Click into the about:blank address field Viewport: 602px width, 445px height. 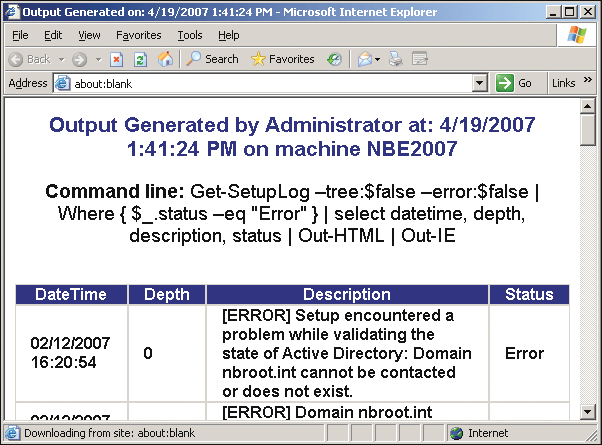[271, 83]
